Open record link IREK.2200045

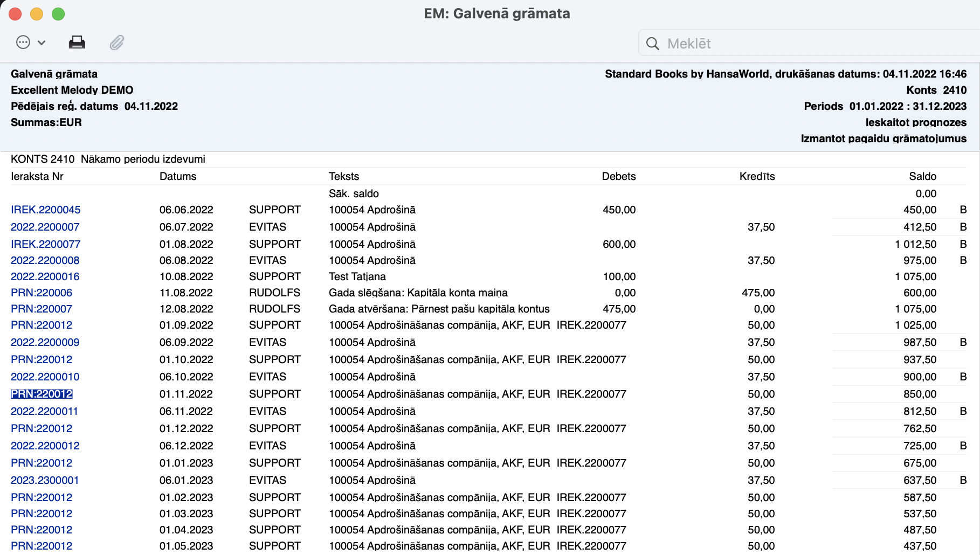coord(46,210)
